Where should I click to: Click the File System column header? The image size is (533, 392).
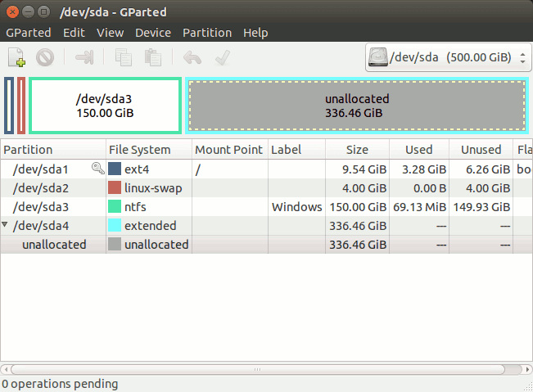(x=149, y=150)
